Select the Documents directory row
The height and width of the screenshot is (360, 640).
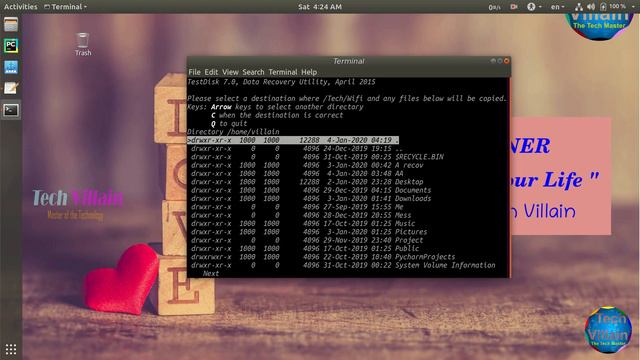click(x=311, y=190)
